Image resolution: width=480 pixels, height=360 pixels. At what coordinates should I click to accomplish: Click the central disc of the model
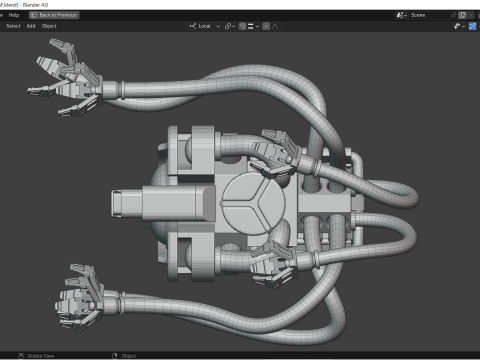(254, 204)
